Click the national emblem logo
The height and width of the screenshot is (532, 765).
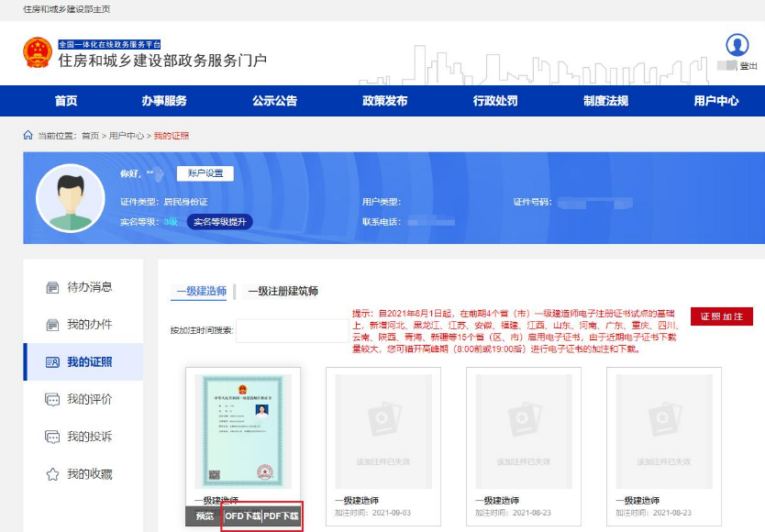click(38, 53)
